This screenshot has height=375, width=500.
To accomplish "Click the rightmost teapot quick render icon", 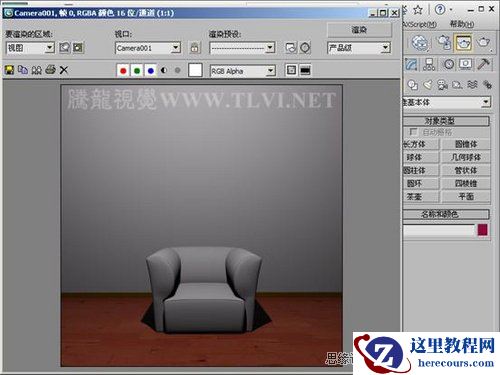I will (483, 43).
